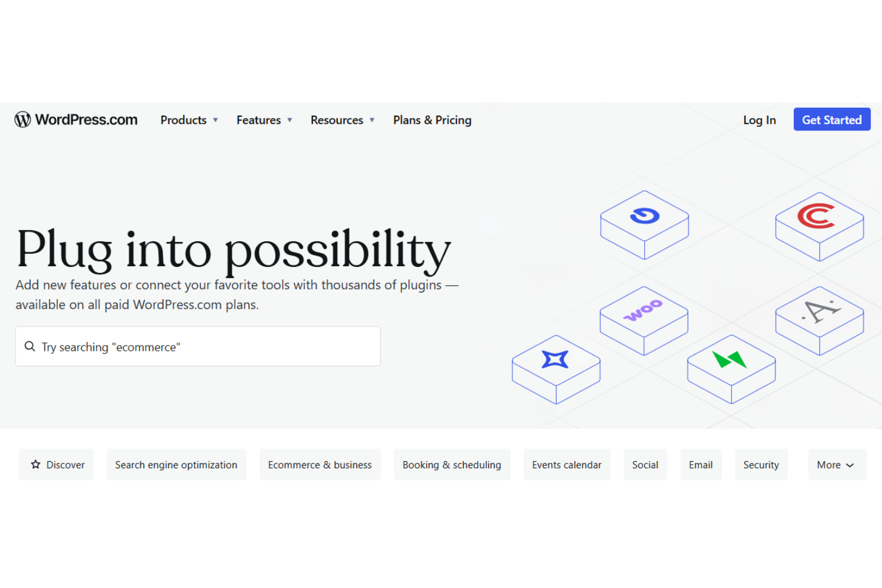This screenshot has width=882, height=588.
Task: Click inside the plugin search field
Action: click(197, 346)
